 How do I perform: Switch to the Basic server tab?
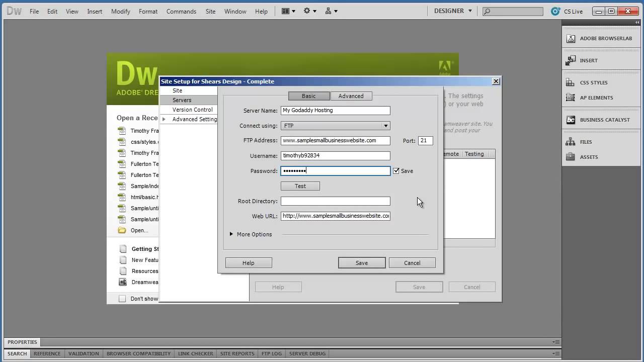pyautogui.click(x=309, y=96)
